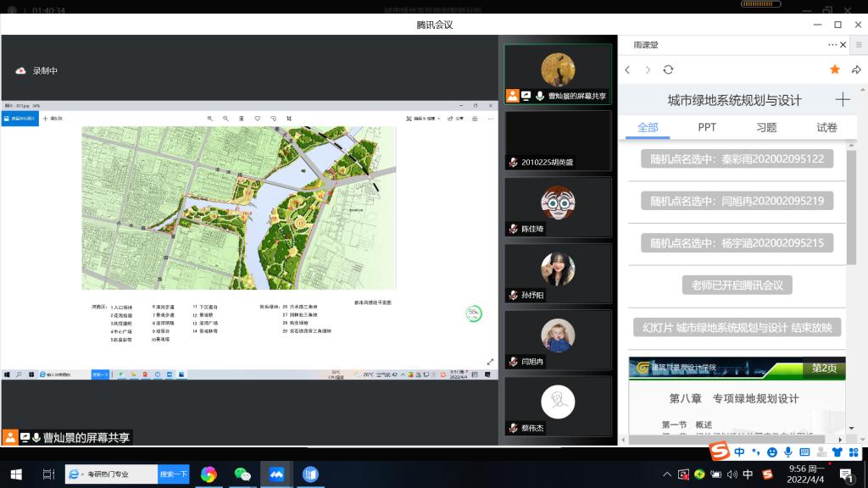Toggle the system volume speaker icon

(x=731, y=474)
